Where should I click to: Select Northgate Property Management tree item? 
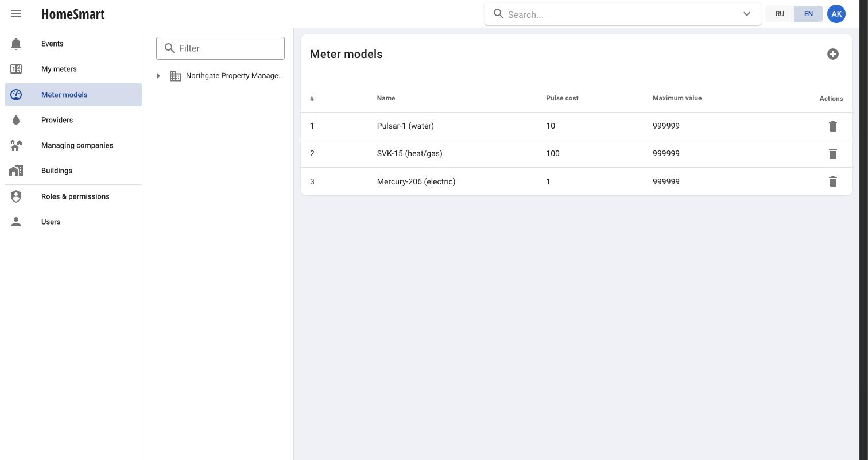click(234, 76)
